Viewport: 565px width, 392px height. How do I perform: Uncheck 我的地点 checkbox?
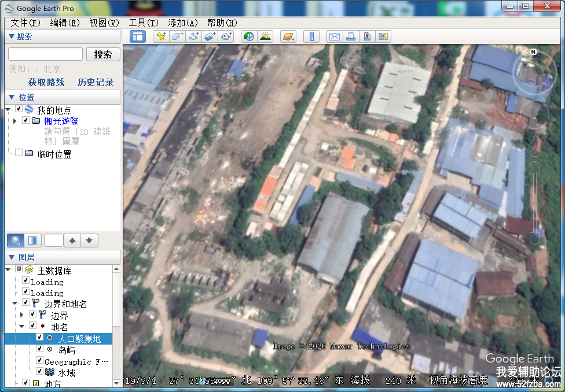(19, 109)
